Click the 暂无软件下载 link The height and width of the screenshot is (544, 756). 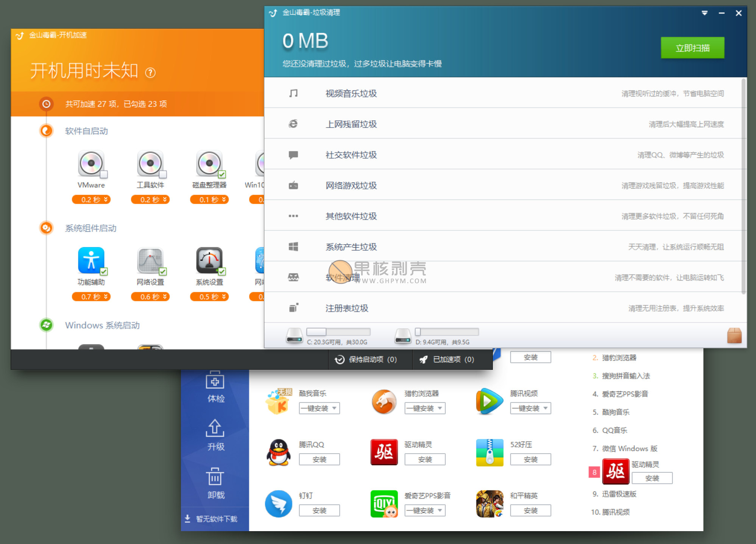pos(211,519)
